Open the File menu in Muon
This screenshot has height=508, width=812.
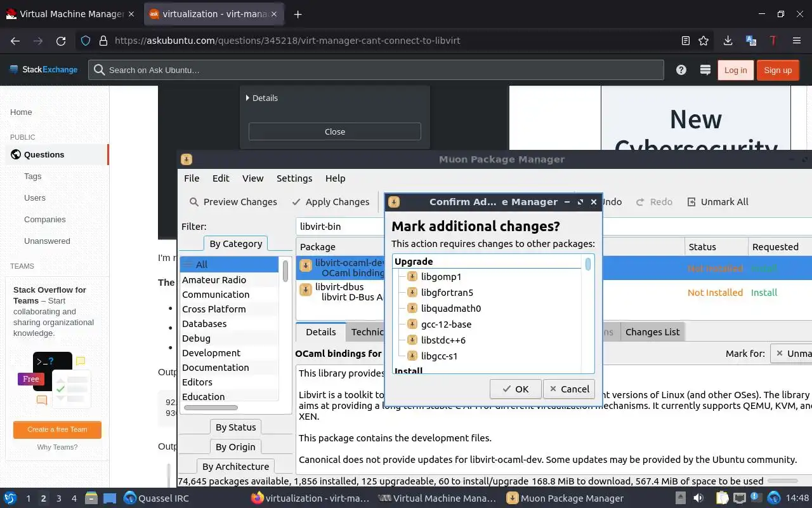point(192,178)
